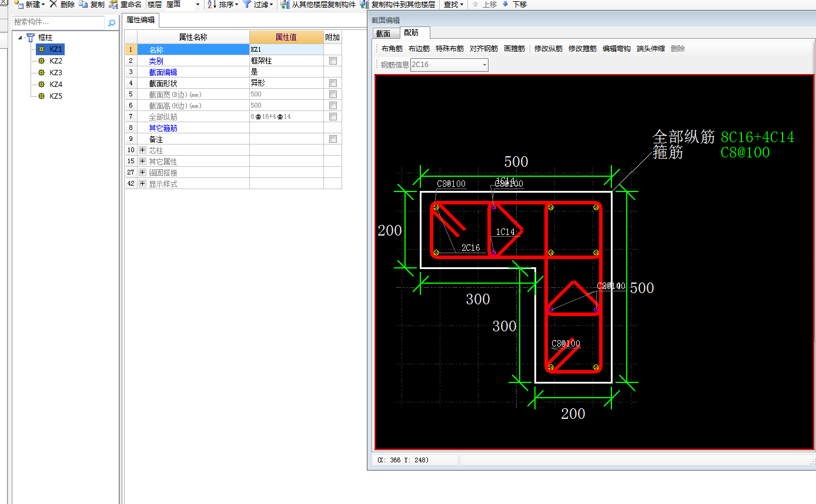The image size is (816, 504).
Task: Click the 属性值 column header
Action: (x=286, y=37)
